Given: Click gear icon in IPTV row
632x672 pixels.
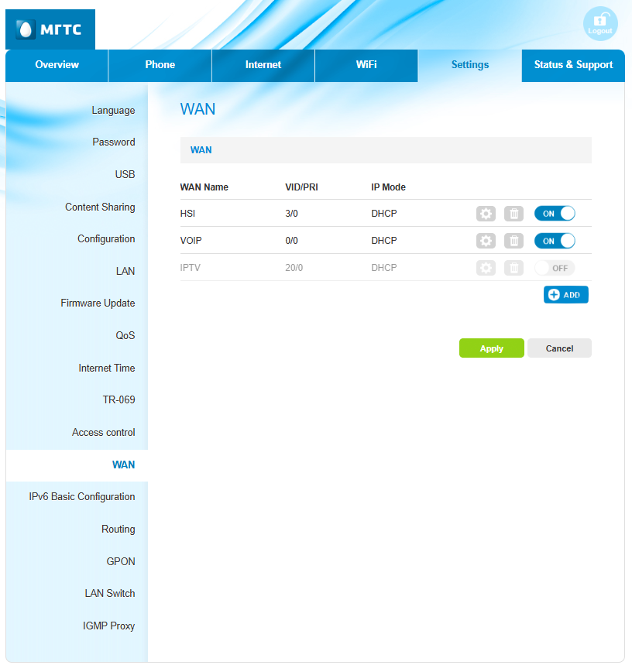Looking at the screenshot, I should tap(486, 268).
